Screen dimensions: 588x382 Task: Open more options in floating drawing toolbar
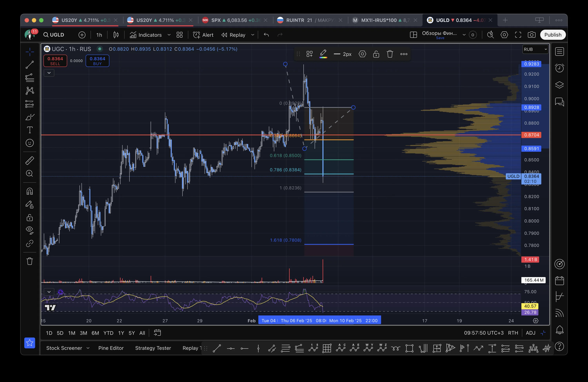click(404, 54)
